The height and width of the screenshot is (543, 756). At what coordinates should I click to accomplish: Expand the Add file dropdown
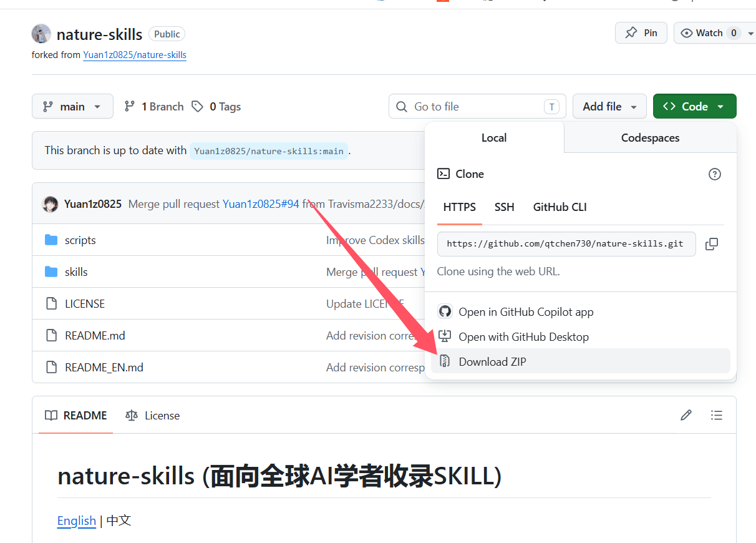coord(609,107)
